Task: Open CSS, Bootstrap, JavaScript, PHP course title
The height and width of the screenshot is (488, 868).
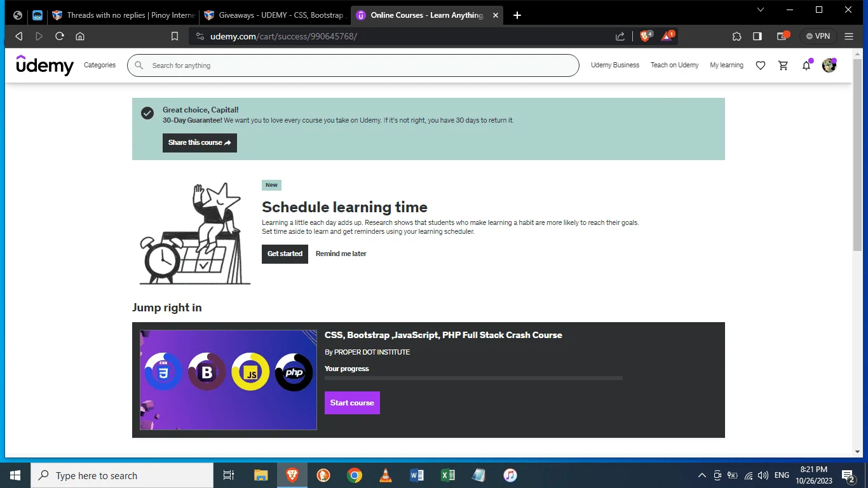Action: [x=444, y=335]
